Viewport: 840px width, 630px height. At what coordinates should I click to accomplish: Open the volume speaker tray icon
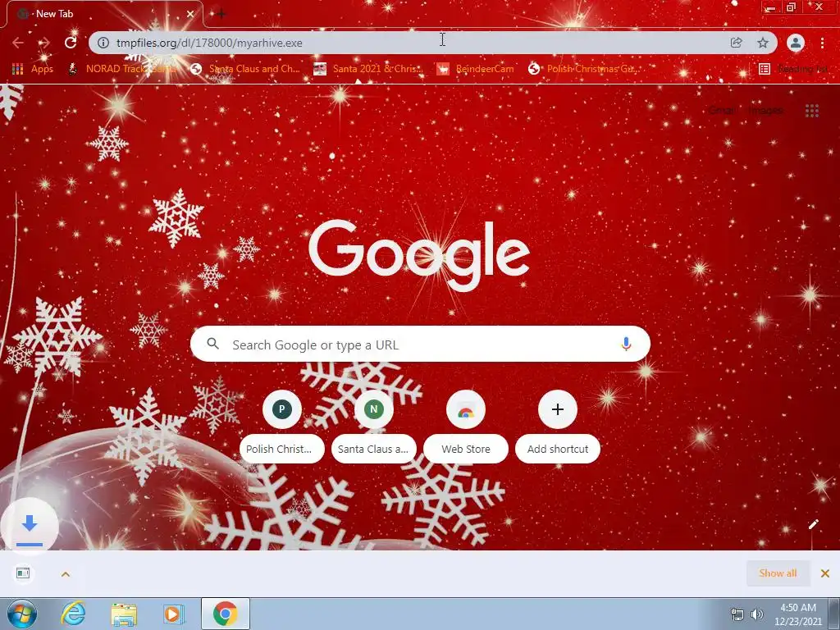757,614
